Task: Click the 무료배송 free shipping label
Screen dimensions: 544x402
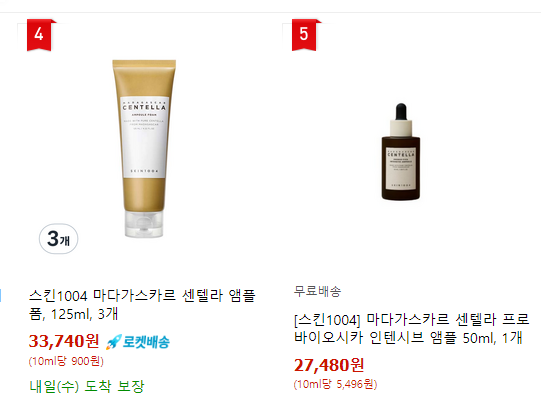Action: coord(317,291)
